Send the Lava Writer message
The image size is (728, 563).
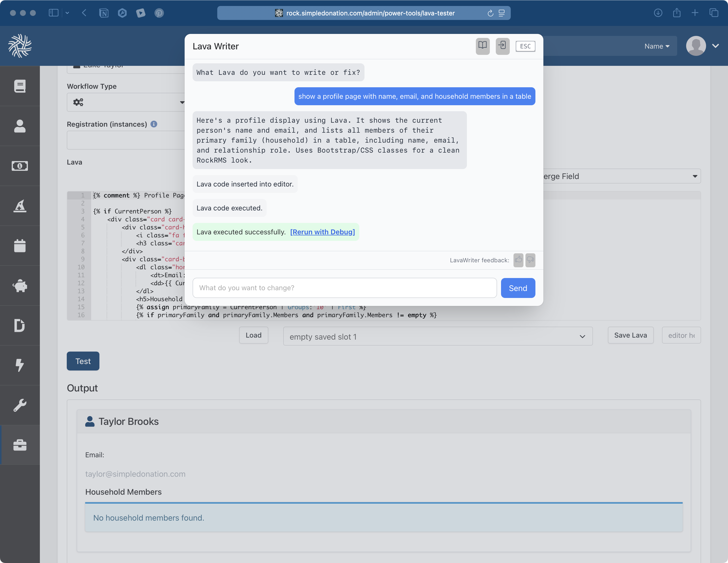coord(518,288)
